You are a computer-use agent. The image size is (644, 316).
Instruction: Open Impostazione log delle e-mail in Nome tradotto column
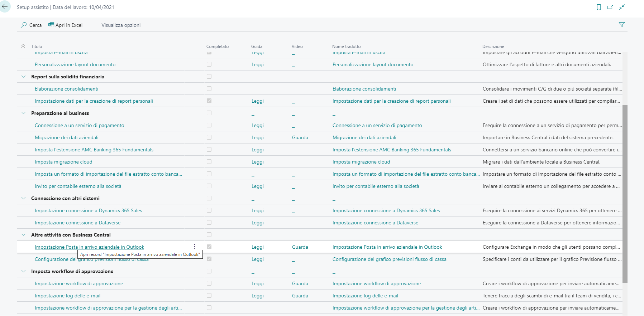click(365, 296)
